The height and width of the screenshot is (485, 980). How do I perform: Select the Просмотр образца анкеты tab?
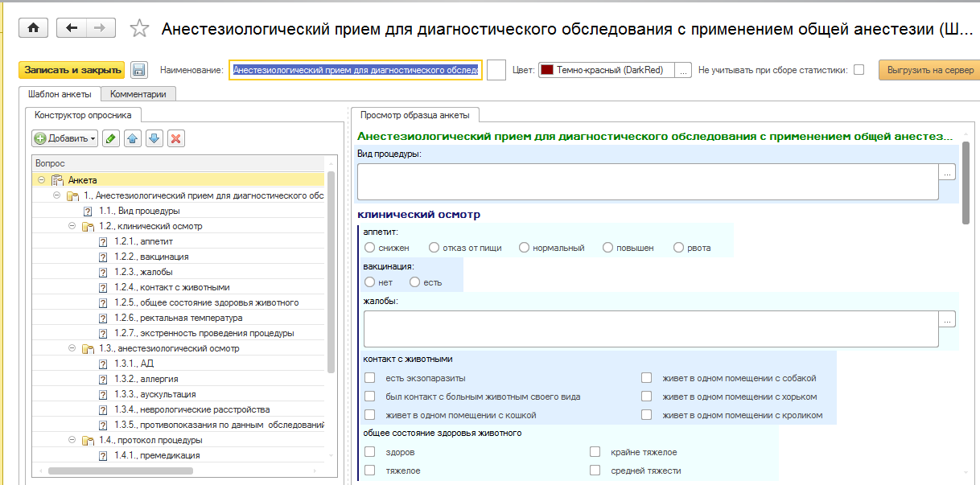point(414,115)
